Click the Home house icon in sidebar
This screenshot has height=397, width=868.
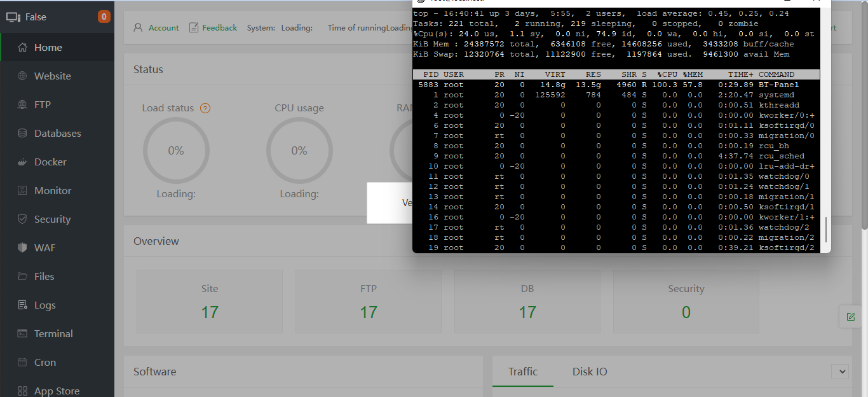22,48
